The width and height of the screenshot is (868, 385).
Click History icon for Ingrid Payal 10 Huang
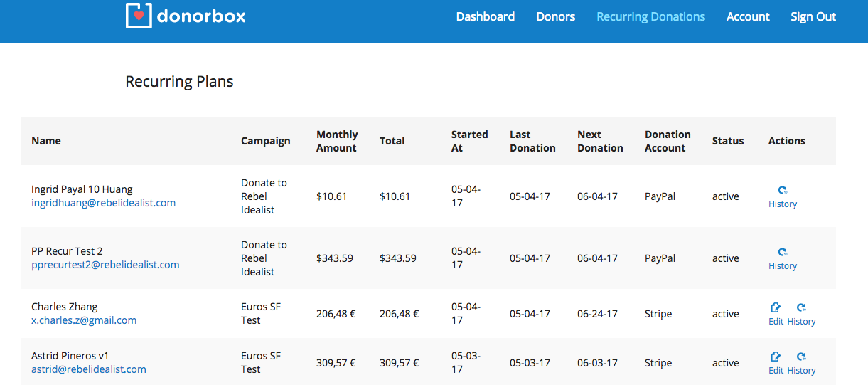[783, 190]
